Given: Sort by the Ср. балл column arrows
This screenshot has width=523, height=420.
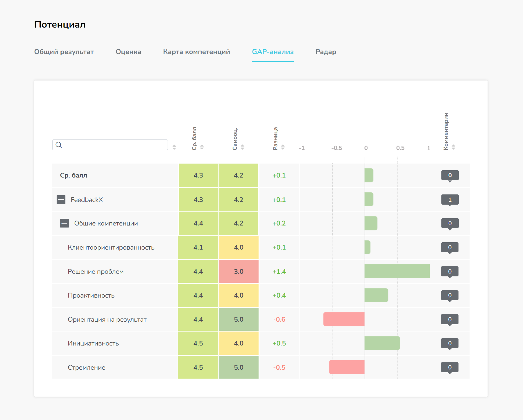Looking at the screenshot, I should [202, 147].
